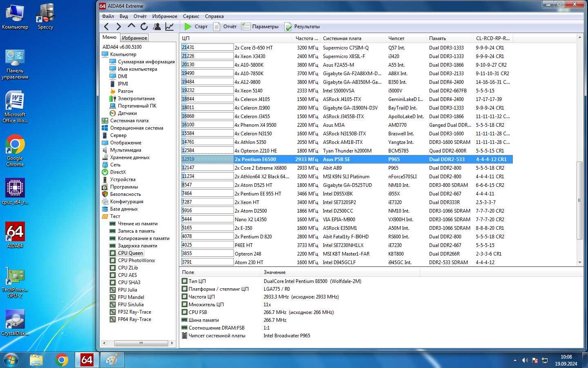Open the Вид menu
The width and height of the screenshot is (588, 368).
(x=124, y=16)
